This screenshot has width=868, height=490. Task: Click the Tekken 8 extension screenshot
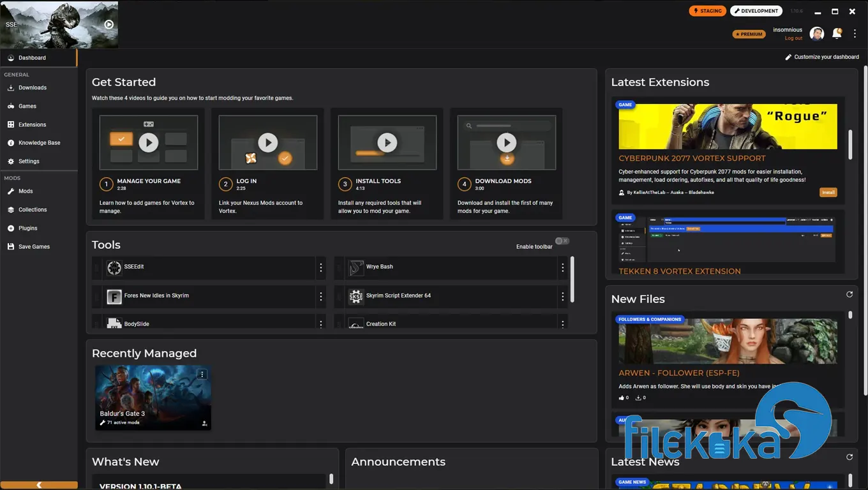(x=728, y=240)
